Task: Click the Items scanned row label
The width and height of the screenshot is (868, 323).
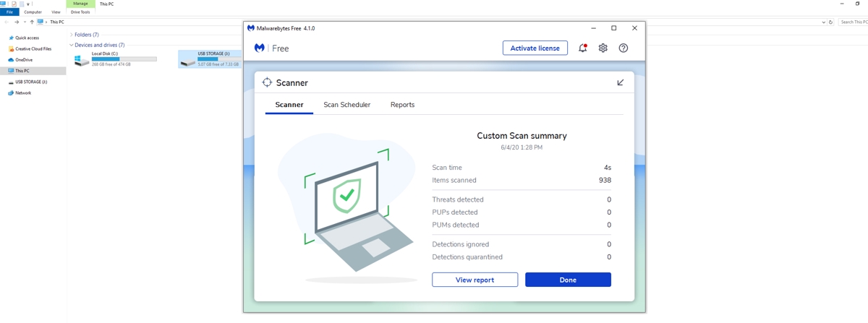Action: tap(454, 180)
